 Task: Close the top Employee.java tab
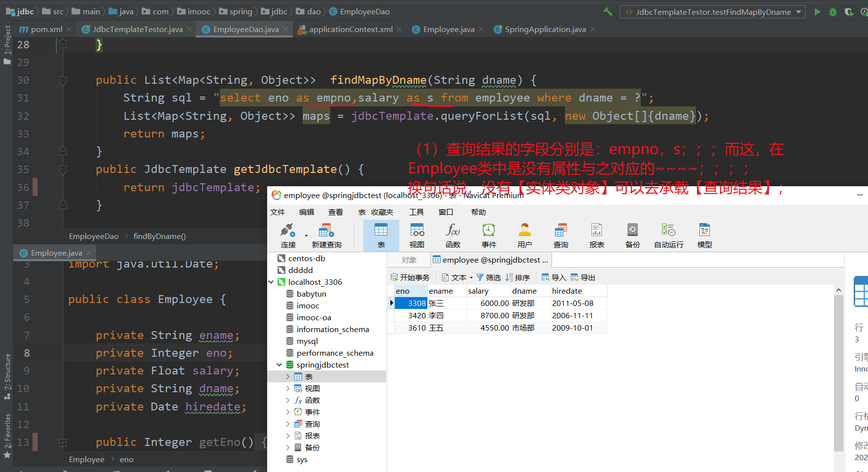(x=481, y=30)
